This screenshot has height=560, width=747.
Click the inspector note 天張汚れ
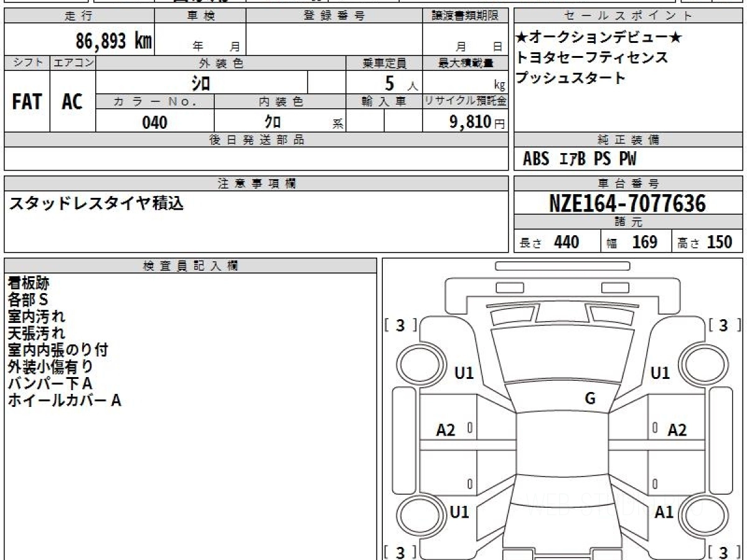(36, 334)
